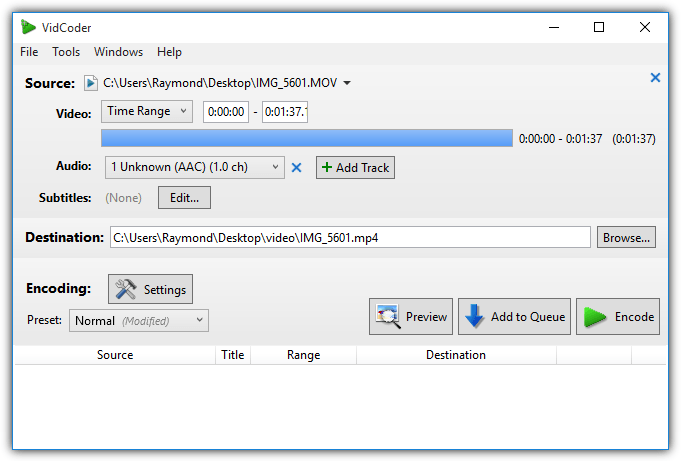Screen dimensions: 681x461
Task: Click the (None) subtitles text
Action: pos(123,198)
